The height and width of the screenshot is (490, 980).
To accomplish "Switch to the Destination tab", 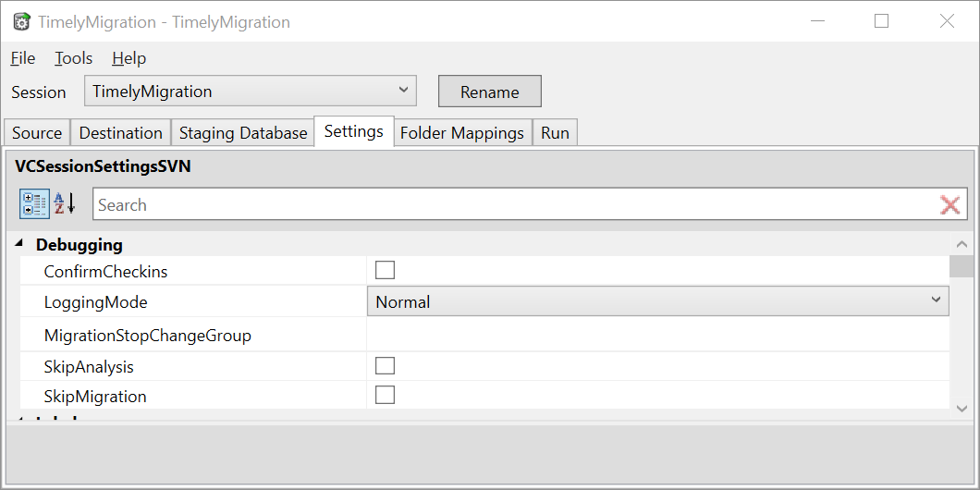I will (120, 133).
